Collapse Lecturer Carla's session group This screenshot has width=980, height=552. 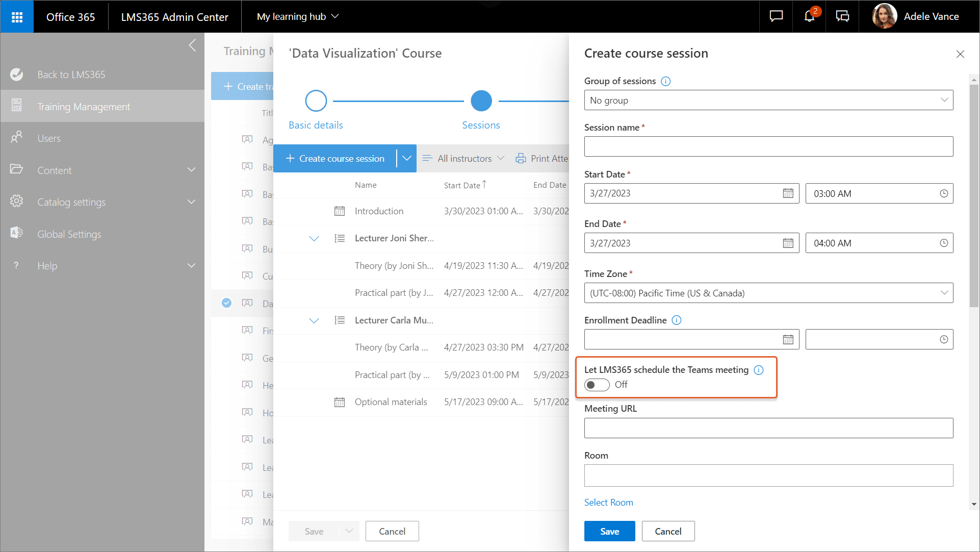(x=314, y=320)
